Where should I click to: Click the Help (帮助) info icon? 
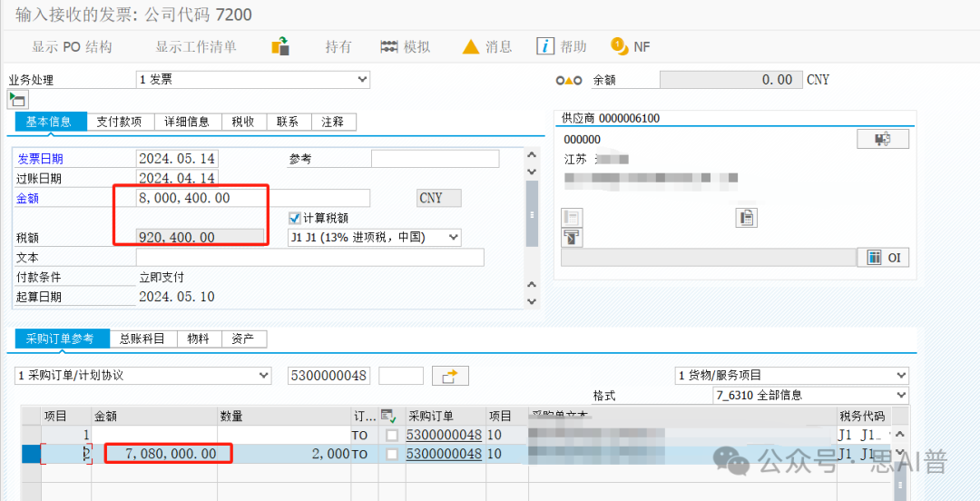point(545,46)
